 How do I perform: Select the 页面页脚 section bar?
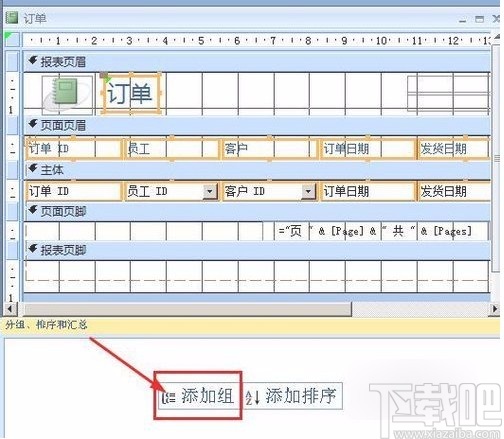tap(257, 211)
